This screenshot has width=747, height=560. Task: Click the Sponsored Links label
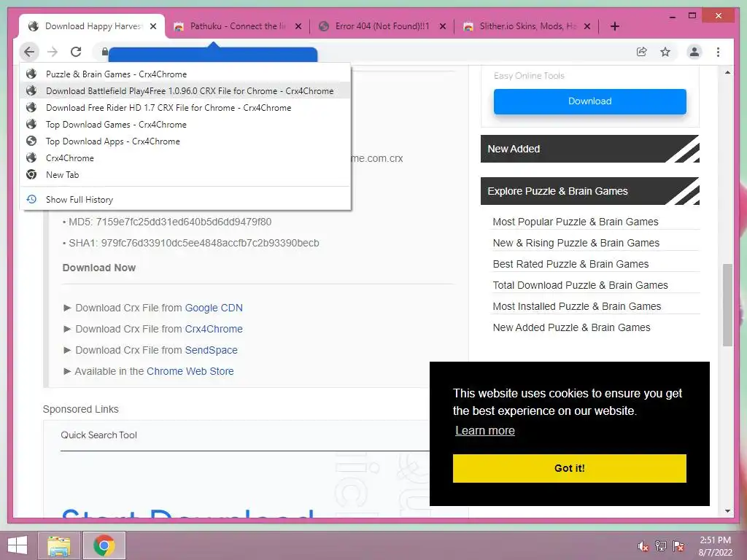(x=80, y=410)
